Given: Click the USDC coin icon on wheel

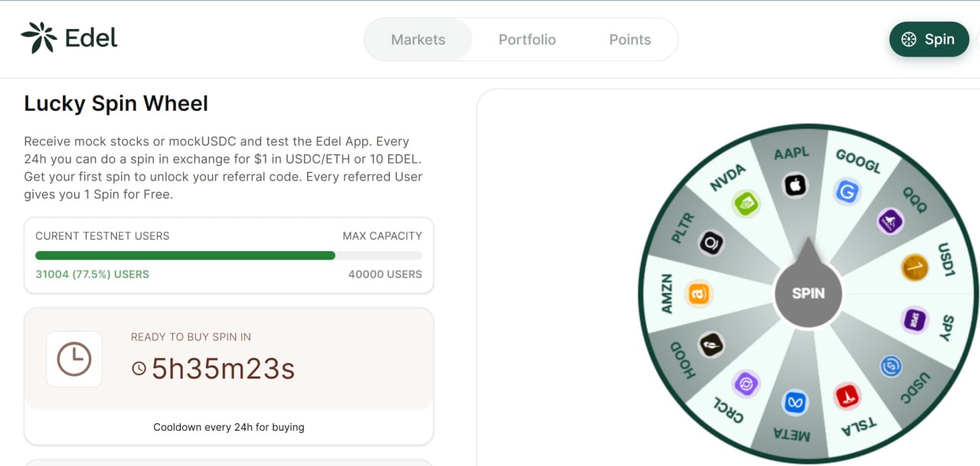Looking at the screenshot, I should [891, 367].
